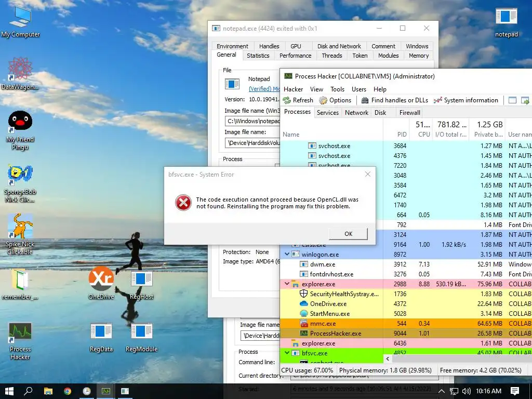Open the remember_ folder icon on desktop
The width and height of the screenshot is (532, 399).
[20, 284]
